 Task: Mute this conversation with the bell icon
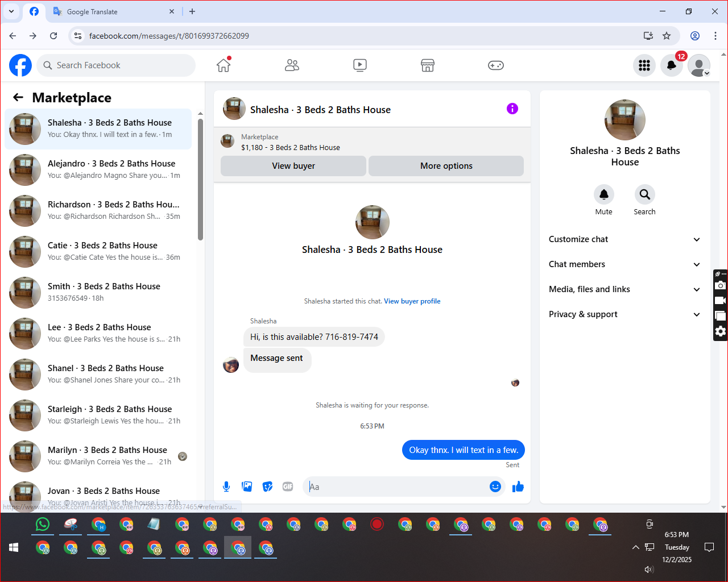coord(604,194)
